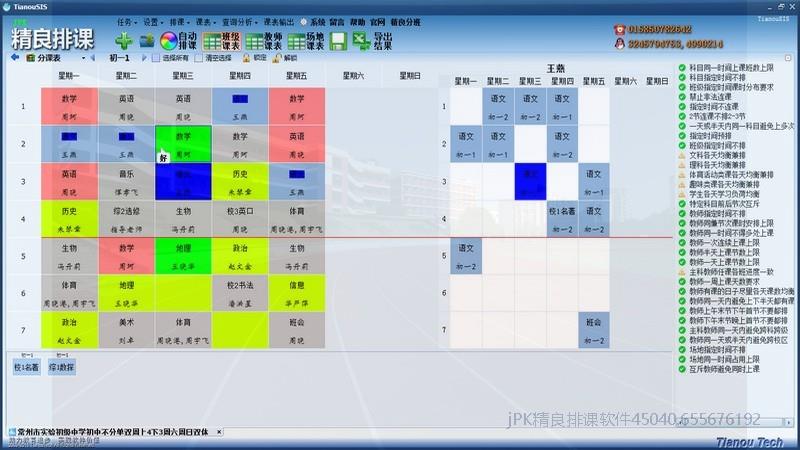Select the unscheduled 校1名著 block
Image resolution: width=800 pixels, height=450 pixels.
coord(27,367)
